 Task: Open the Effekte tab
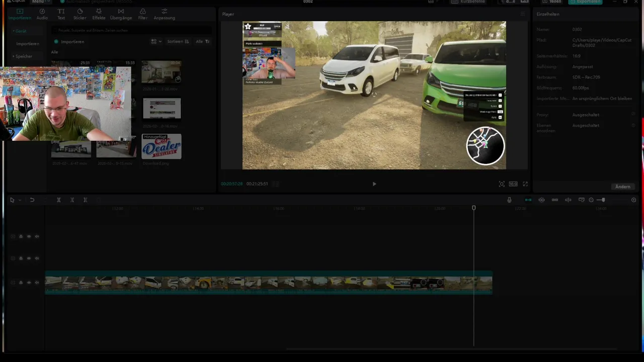pyautogui.click(x=99, y=14)
